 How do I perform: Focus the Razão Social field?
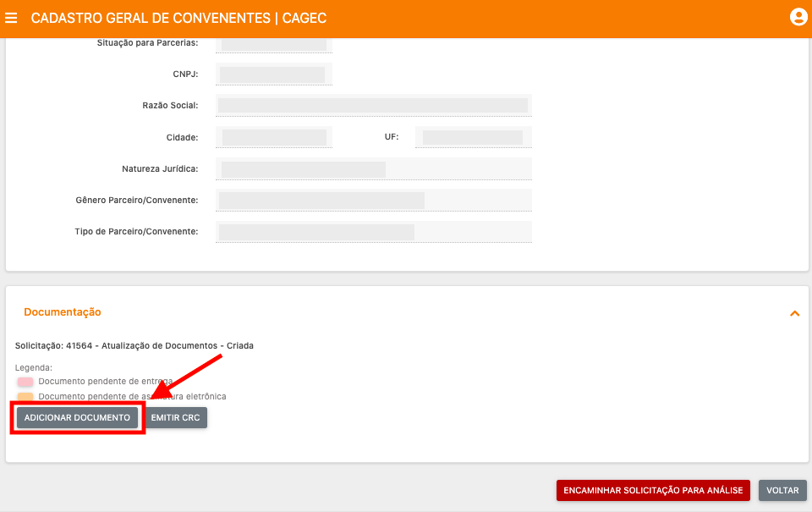[373, 106]
